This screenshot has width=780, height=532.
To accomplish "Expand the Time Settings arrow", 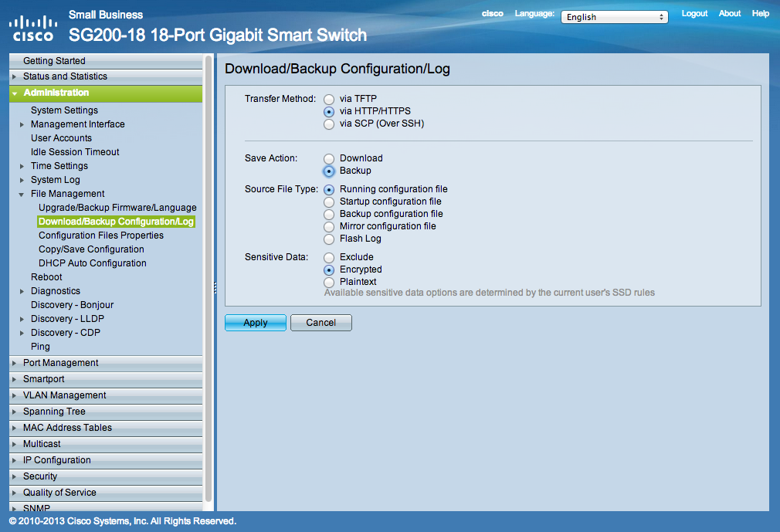I will (x=22, y=167).
